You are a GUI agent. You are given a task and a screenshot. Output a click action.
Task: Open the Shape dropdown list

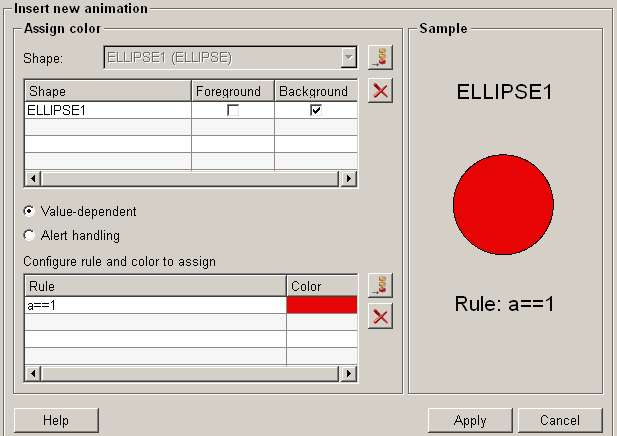348,58
